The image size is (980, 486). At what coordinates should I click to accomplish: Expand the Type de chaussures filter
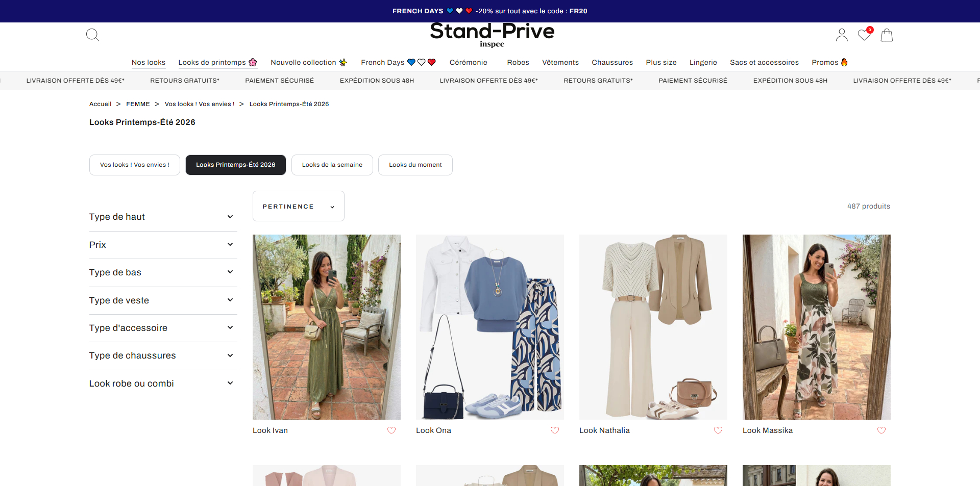(163, 355)
